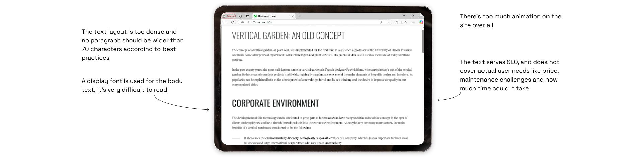Go back to the previous page
The width and height of the screenshot is (644, 158).
pos(225,22)
